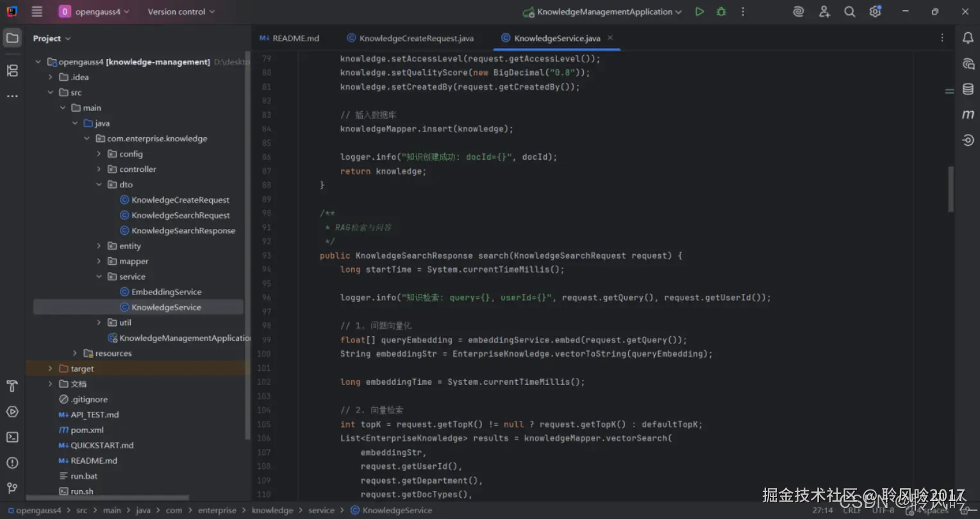Switch to the README.md tab

289,38
